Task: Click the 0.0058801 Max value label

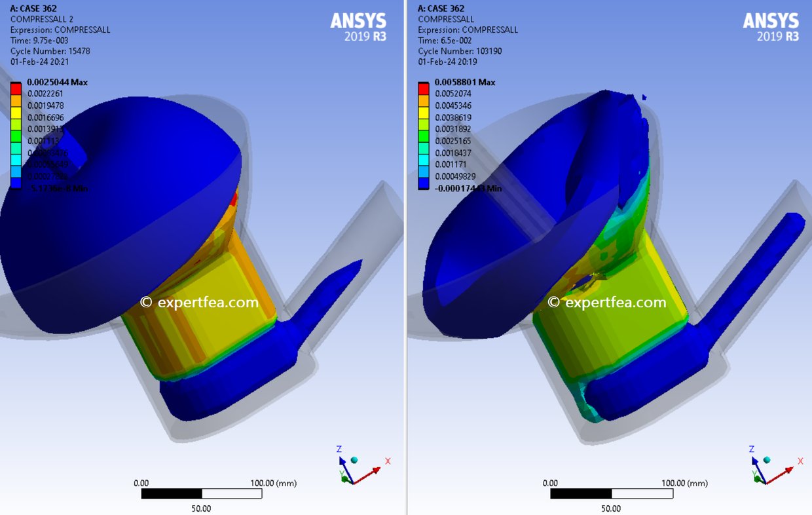Action: pos(466,82)
